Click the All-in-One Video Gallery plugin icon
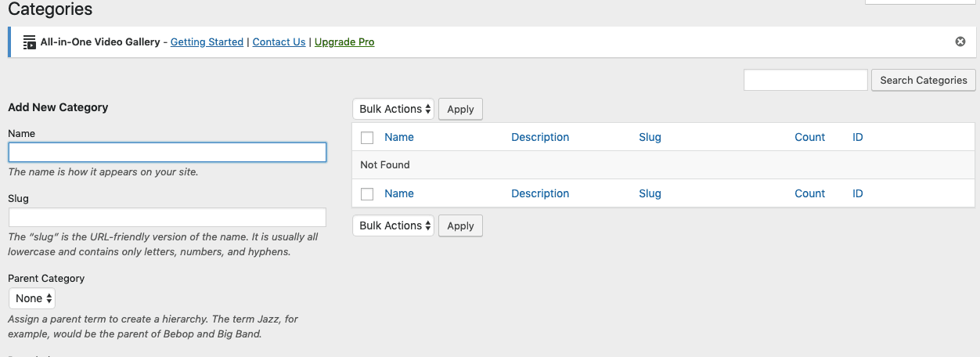The image size is (980, 357). (x=30, y=42)
